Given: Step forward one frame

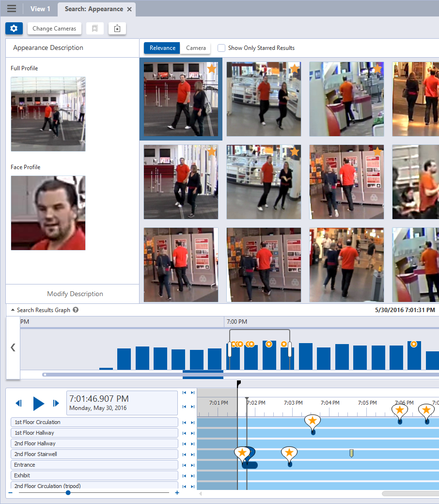Looking at the screenshot, I should pos(56,403).
